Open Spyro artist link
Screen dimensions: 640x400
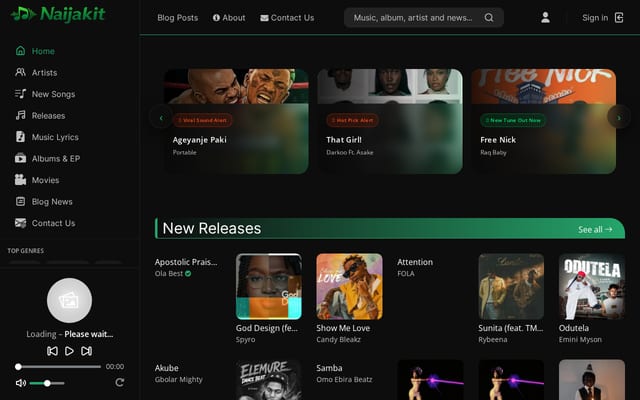(x=245, y=340)
